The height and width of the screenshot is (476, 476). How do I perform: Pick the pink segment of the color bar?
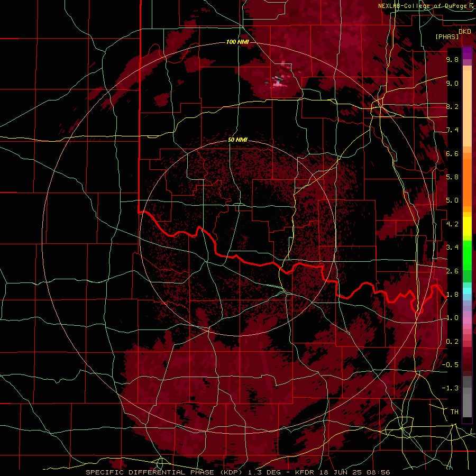(467, 321)
